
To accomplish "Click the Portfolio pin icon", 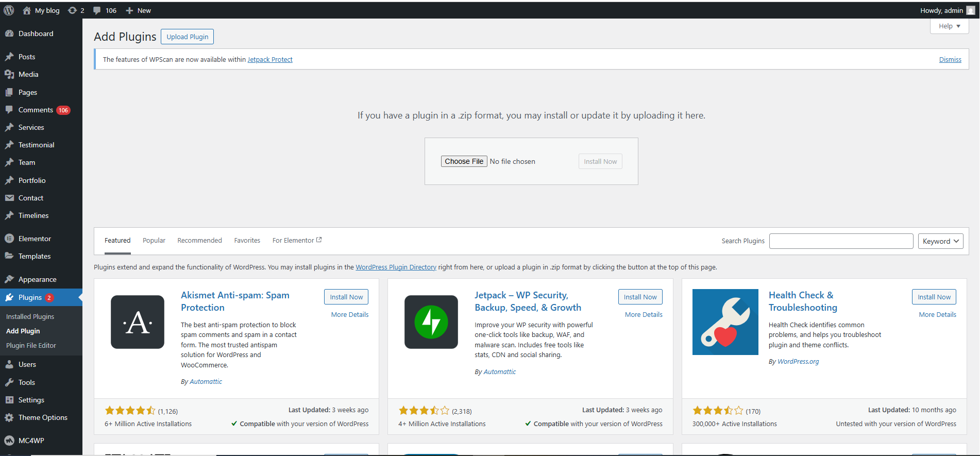I will pos(9,180).
